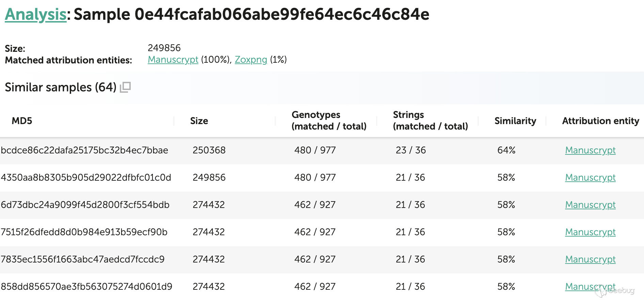
Task: Select MD5 hash 6d73dbc24a9099f45d2800f3cf554bdb
Action: tap(85, 205)
